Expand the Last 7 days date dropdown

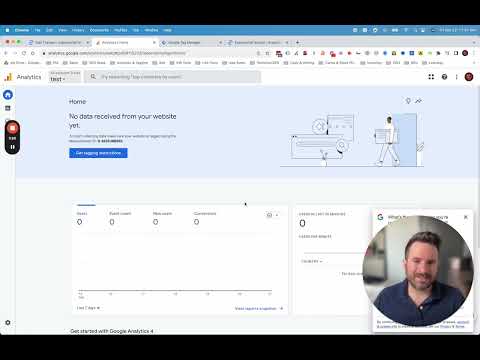tap(88, 308)
